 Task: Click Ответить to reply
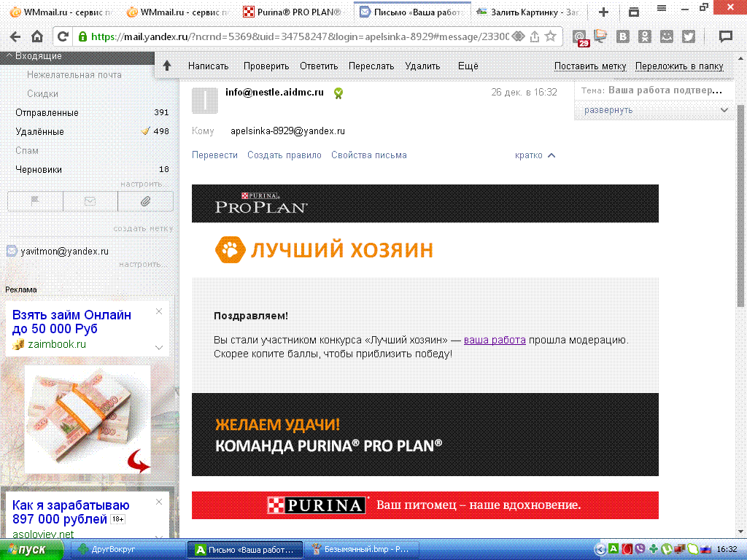tap(319, 66)
